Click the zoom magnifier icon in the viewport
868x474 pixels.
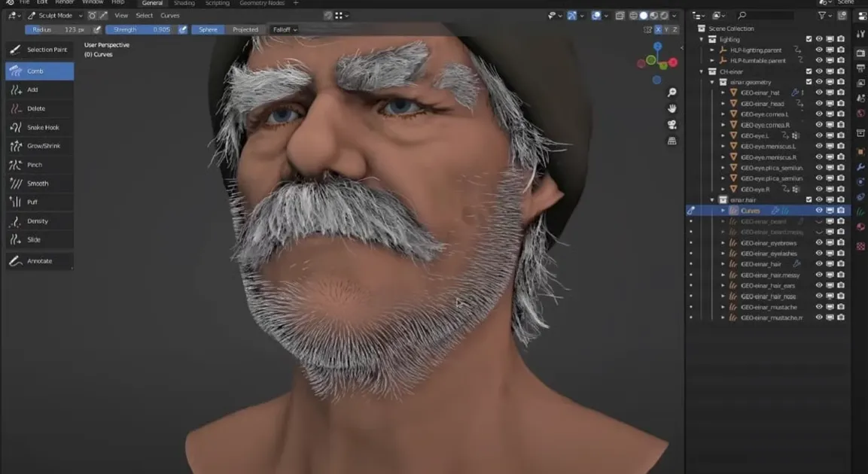672,92
